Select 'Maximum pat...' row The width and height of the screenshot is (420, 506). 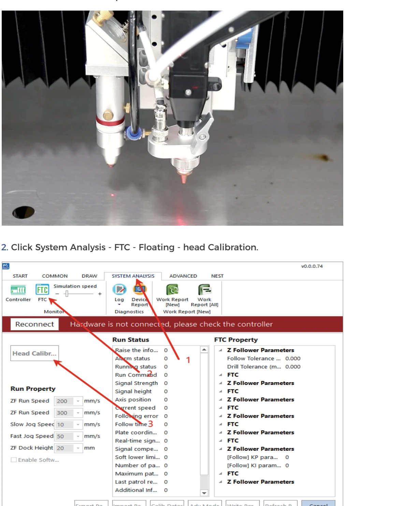(156, 474)
